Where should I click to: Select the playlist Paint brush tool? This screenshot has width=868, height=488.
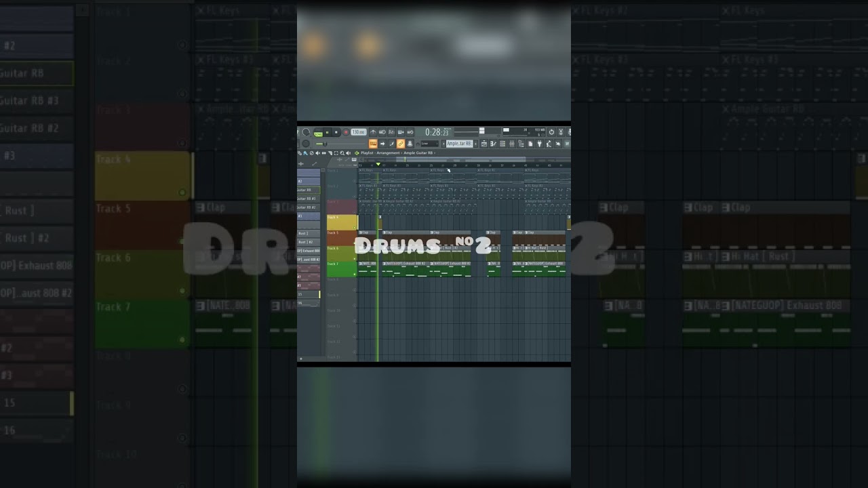tap(305, 153)
